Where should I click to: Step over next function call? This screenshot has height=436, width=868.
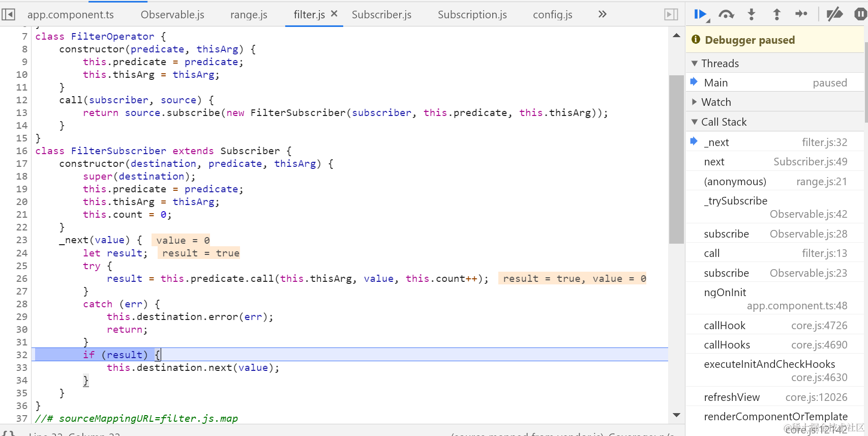pos(726,14)
